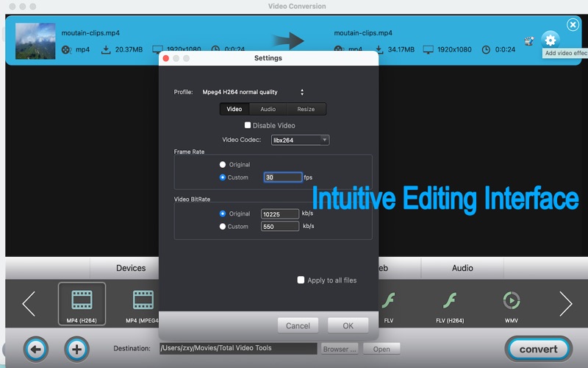Click inside the custom frame rate fps field
This screenshot has height=368, width=588.
283,177
